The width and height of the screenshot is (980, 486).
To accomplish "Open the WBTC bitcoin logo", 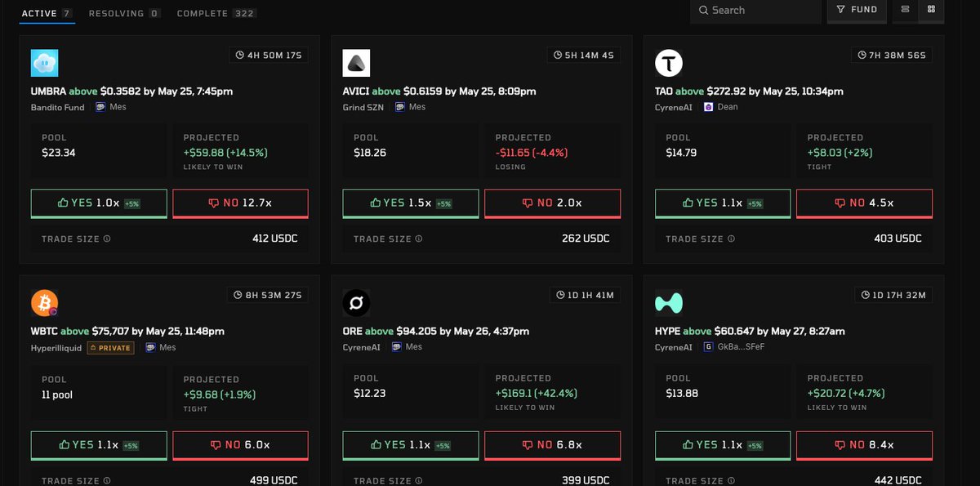I will coord(44,303).
